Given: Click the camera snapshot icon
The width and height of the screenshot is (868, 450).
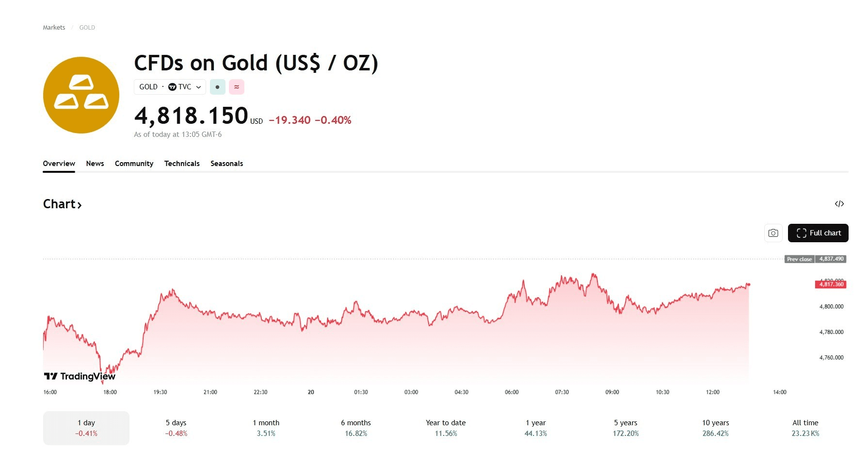Looking at the screenshot, I should 773,233.
